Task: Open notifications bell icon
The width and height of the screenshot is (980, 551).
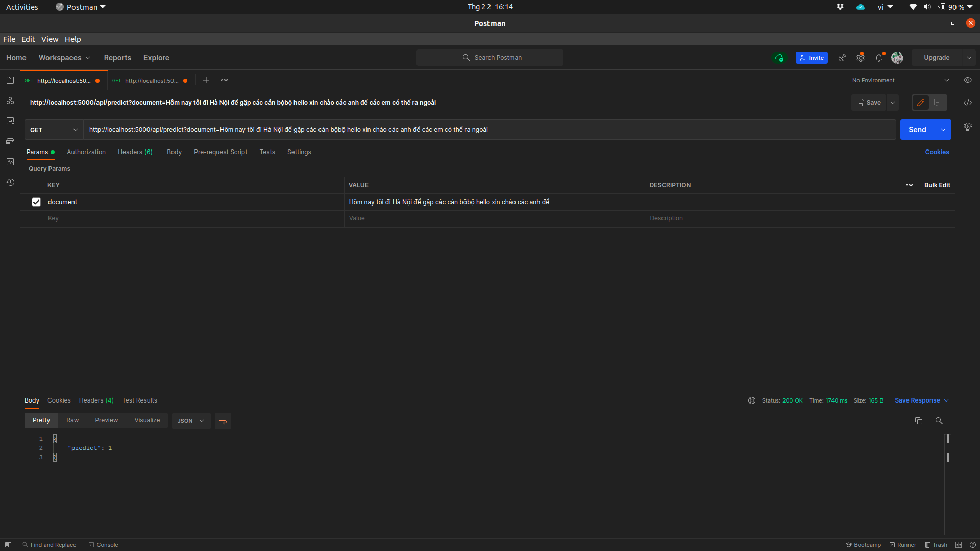Action: (x=878, y=58)
